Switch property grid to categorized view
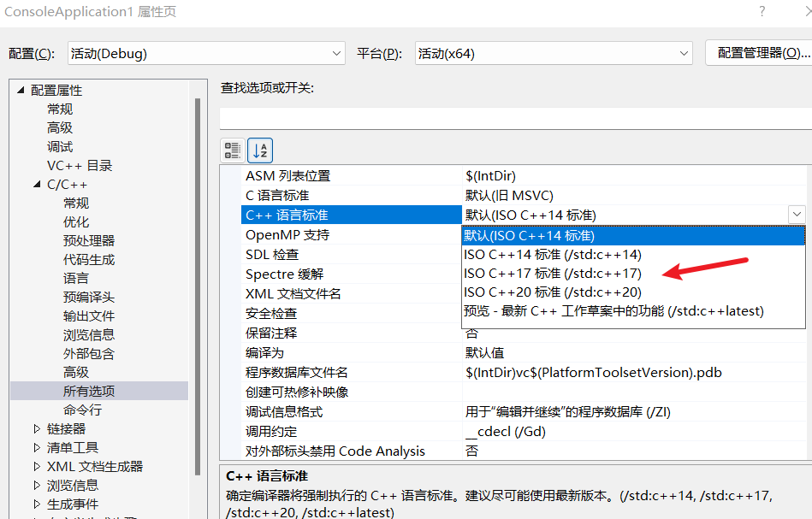Screen dimensions: 812x519 [233, 150]
